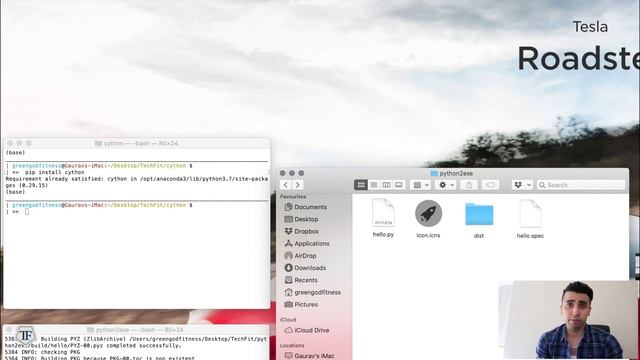
Task: Zoom the python2exe Finder window
Action: [301, 173]
